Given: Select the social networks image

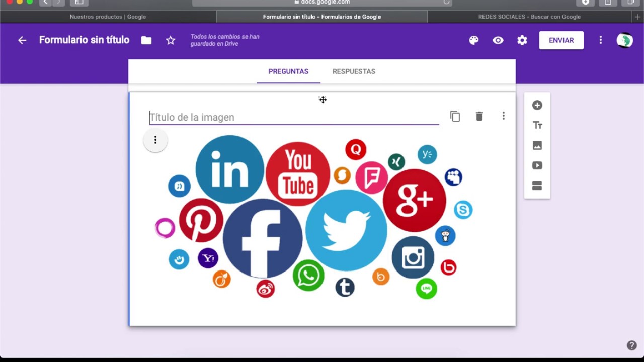Looking at the screenshot, I should (x=314, y=217).
